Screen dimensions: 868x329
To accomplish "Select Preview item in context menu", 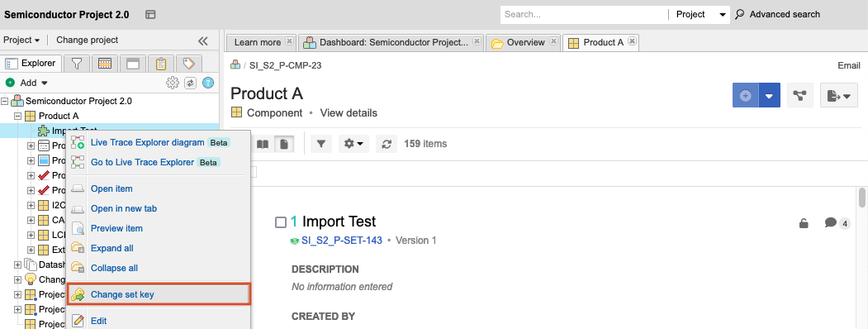I will click(x=159, y=228).
